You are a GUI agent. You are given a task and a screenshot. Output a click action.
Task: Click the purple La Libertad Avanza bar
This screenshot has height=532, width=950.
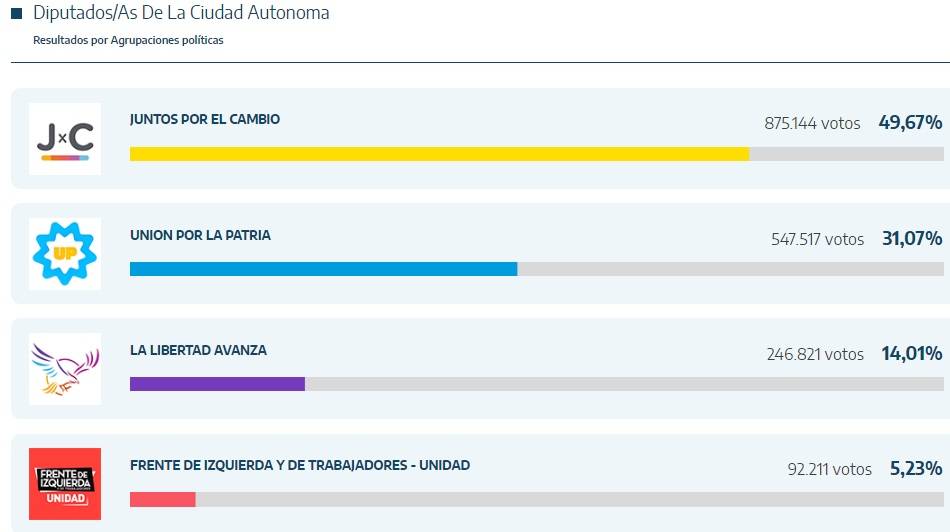click(217, 384)
